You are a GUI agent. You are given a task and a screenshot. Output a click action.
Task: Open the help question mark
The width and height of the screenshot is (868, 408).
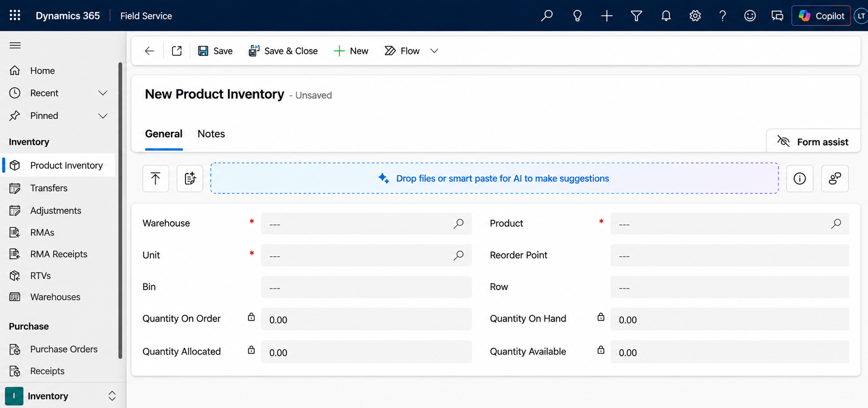point(723,16)
